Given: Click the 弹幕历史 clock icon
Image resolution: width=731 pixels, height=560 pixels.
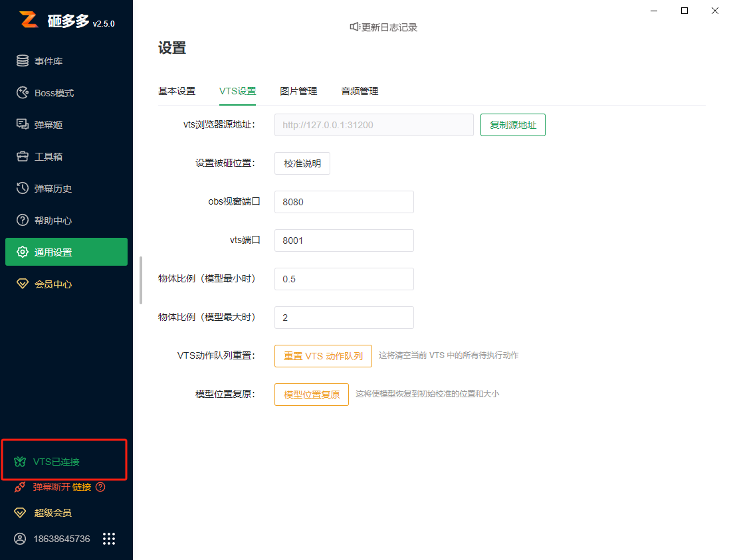Looking at the screenshot, I should click(x=23, y=189).
